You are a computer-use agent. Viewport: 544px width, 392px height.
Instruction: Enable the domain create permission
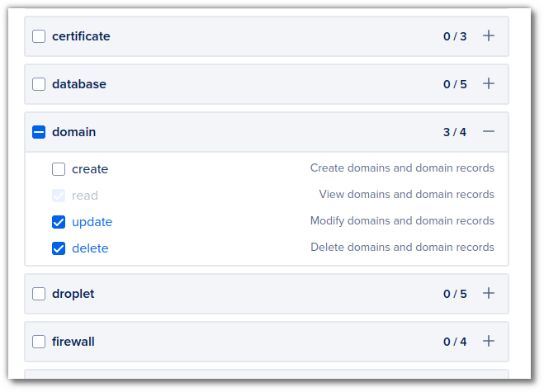click(x=59, y=169)
